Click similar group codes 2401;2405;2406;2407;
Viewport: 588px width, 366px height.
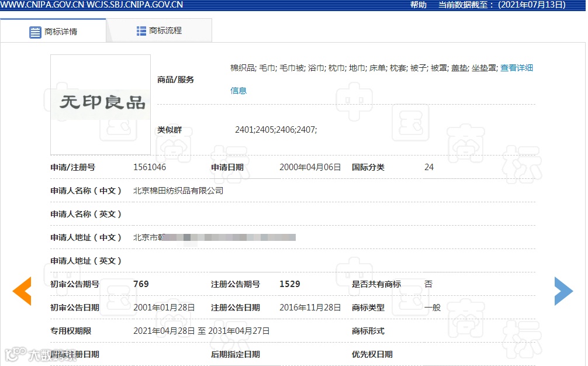tap(276, 130)
